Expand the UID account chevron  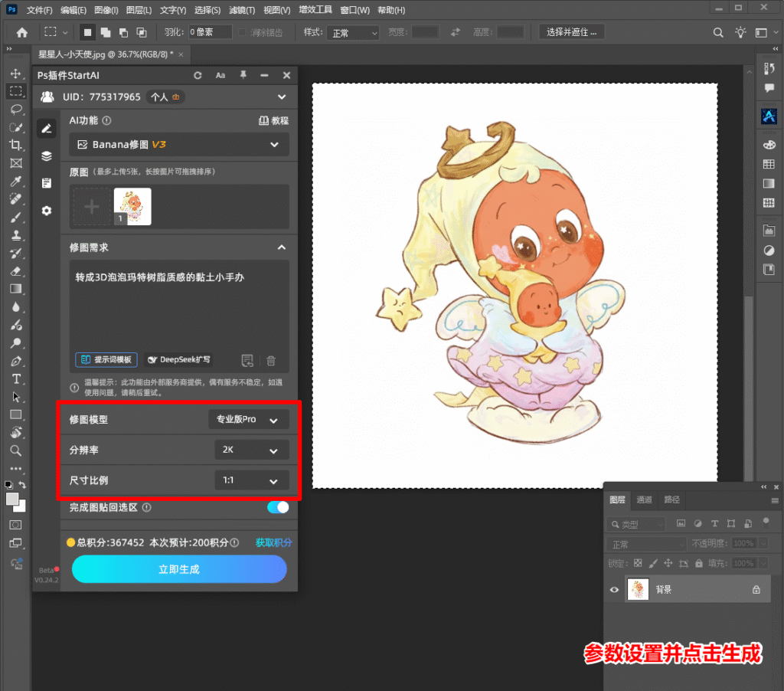282,97
